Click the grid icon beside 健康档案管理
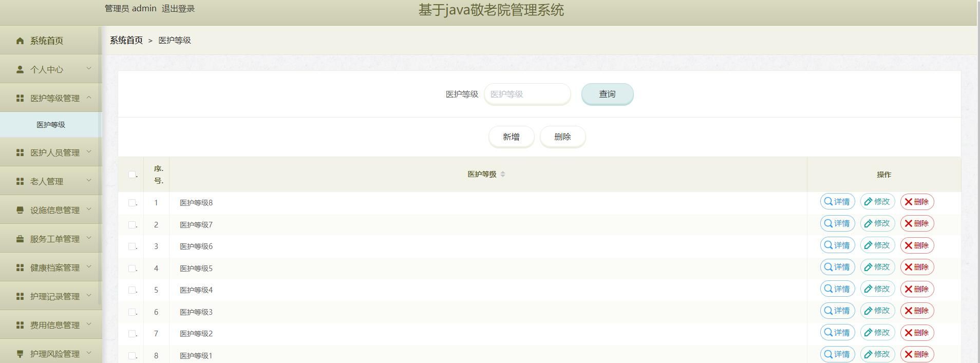This screenshot has width=980, height=363. (x=20, y=268)
